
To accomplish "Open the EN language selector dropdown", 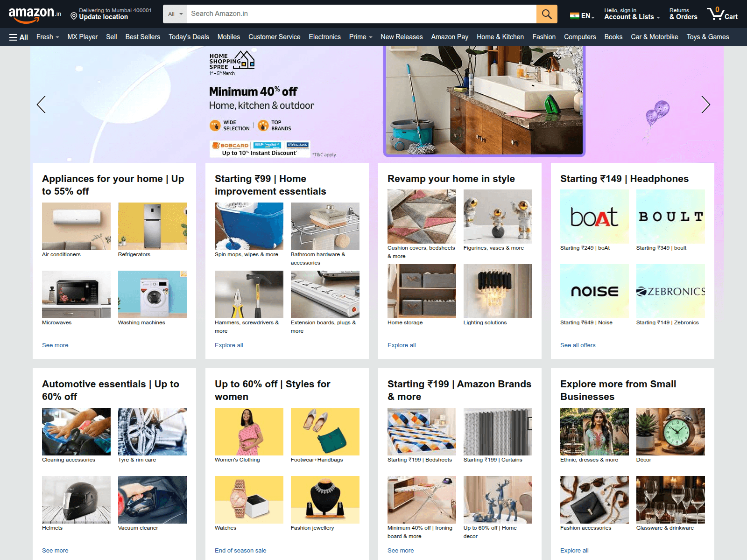I will tap(582, 15).
